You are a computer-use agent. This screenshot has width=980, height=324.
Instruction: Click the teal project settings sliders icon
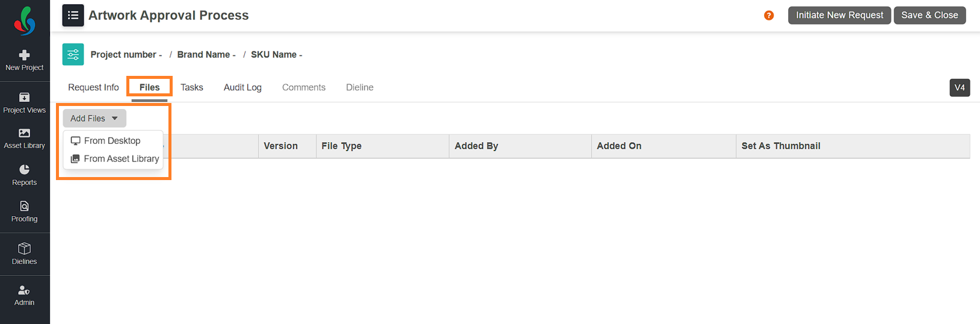pos(73,54)
